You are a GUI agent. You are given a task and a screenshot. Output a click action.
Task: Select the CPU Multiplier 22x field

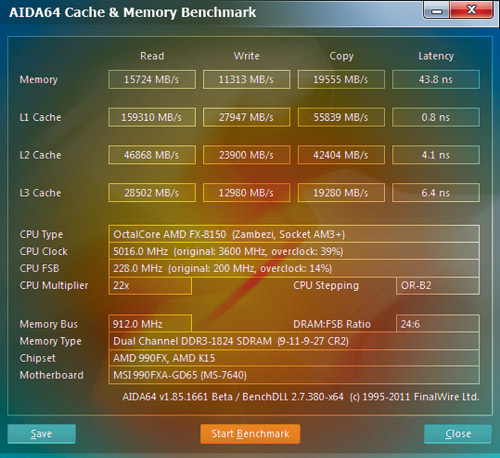(x=150, y=286)
